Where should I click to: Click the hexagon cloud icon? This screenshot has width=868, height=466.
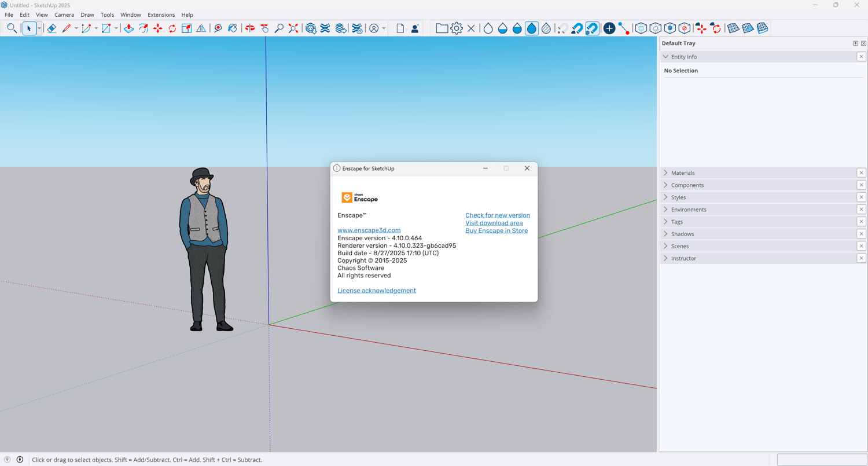(x=656, y=28)
